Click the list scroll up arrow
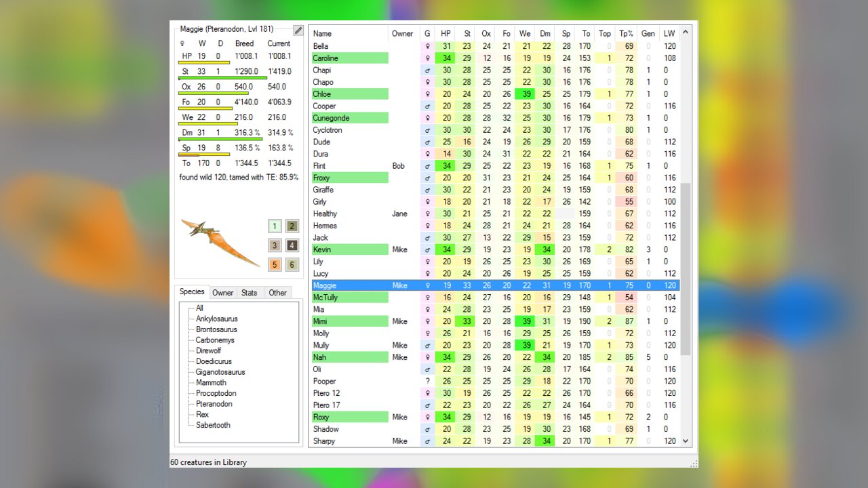Screen dimensions: 868x488 [x=686, y=32]
